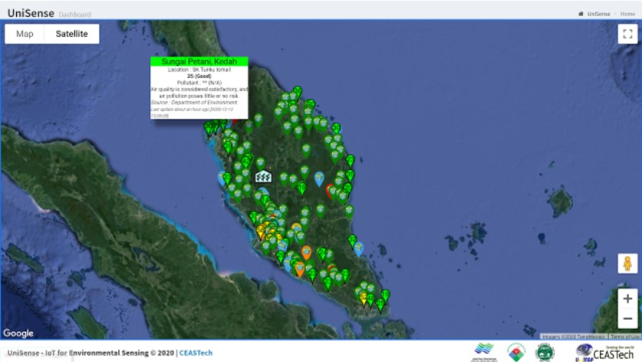Select the Satellite view button

tap(71, 34)
